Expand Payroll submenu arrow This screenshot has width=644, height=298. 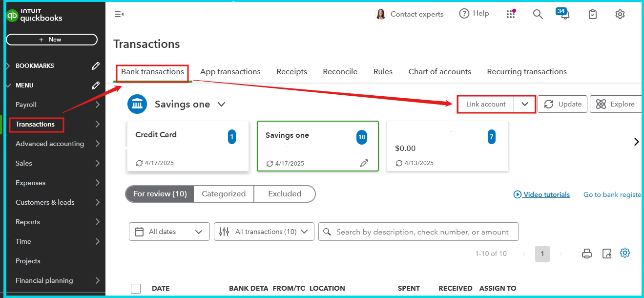click(x=98, y=105)
